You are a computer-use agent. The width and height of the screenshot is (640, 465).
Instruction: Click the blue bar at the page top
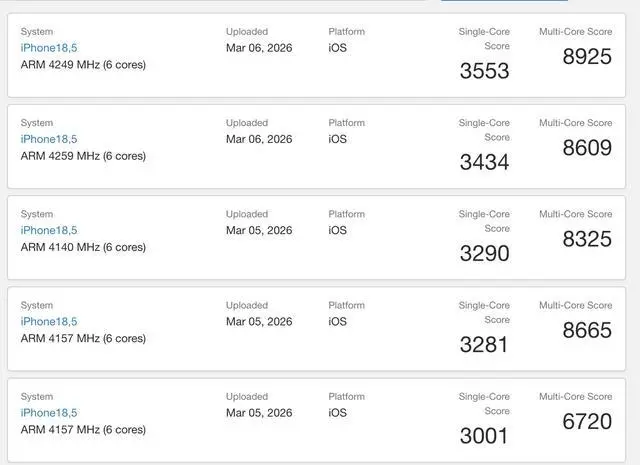click(504, 1)
